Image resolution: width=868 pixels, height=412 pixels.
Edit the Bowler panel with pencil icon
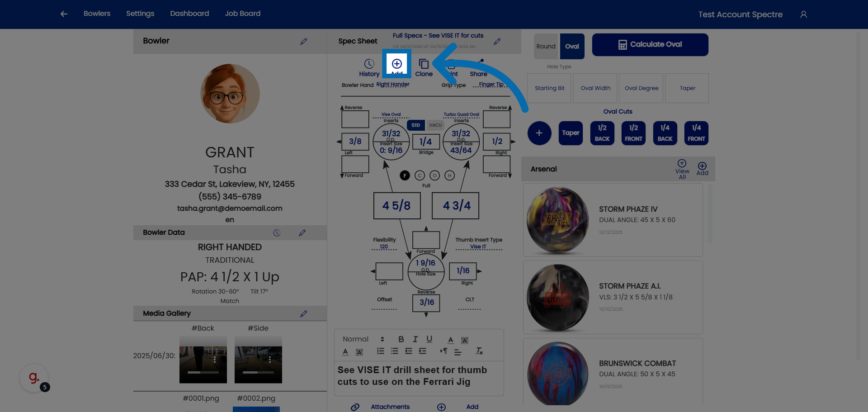point(303,42)
